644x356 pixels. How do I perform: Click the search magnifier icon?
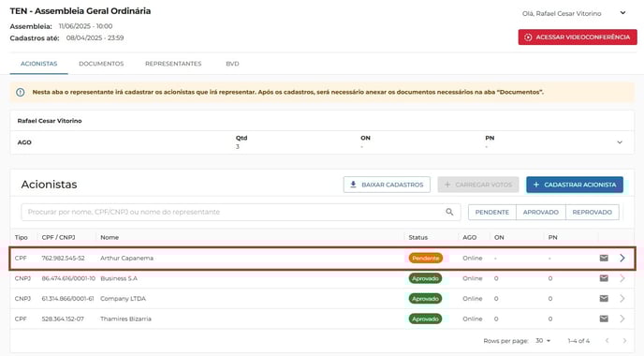[x=449, y=212]
